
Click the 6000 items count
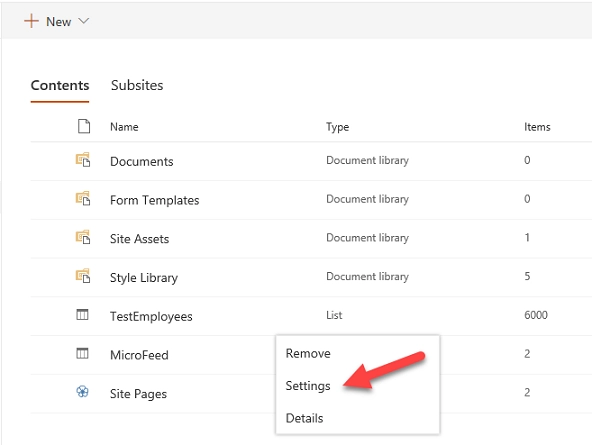coord(536,315)
